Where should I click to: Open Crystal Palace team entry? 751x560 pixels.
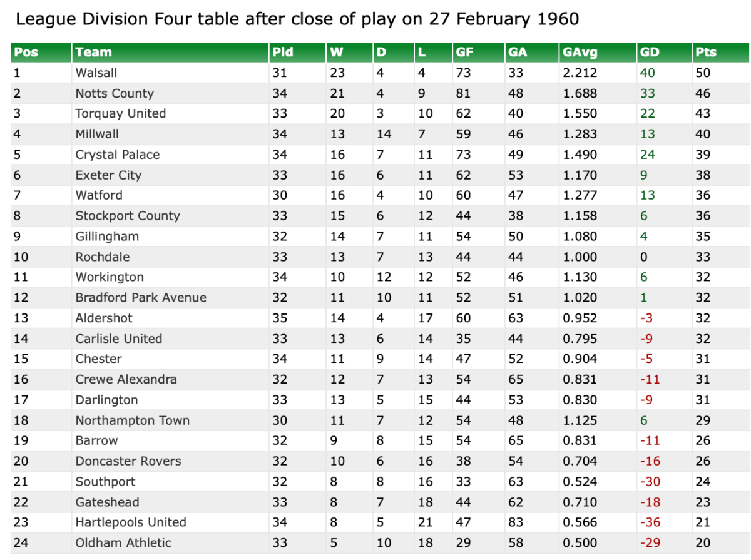118,155
